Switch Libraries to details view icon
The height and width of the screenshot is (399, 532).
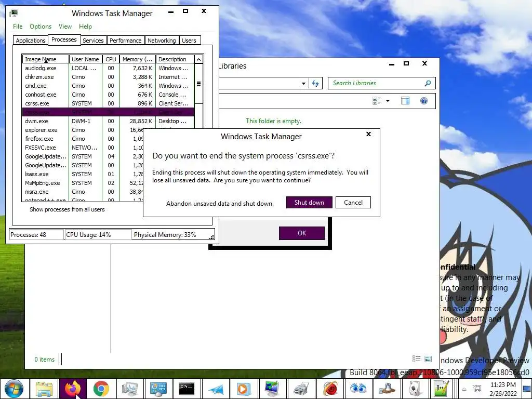(416, 359)
